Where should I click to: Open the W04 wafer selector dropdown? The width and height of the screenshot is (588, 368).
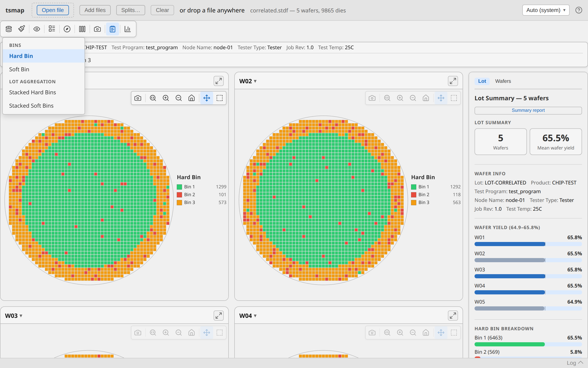click(x=248, y=316)
